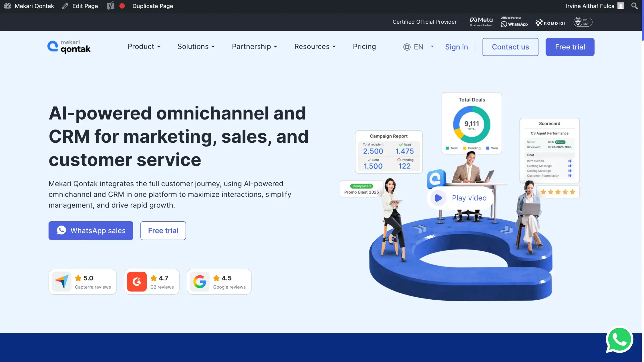This screenshot has width=644, height=362.
Task: Click the G2 reviews icon
Action: point(137,281)
